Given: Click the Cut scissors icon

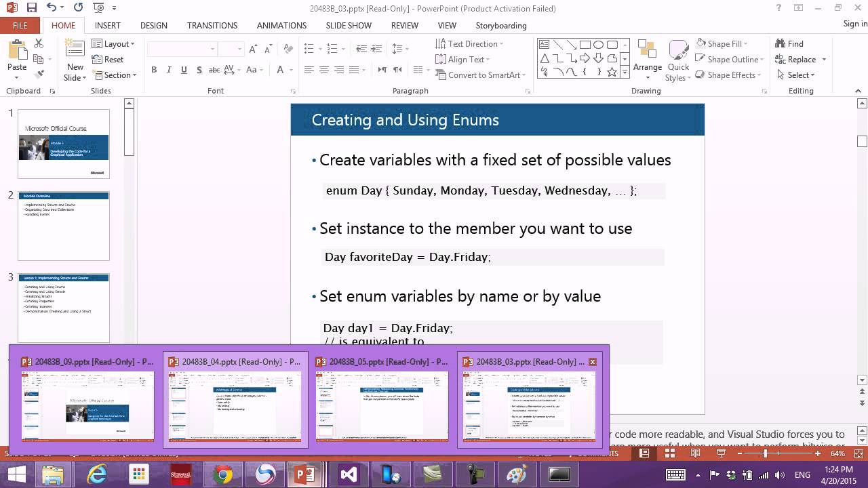Looking at the screenshot, I should point(39,43).
